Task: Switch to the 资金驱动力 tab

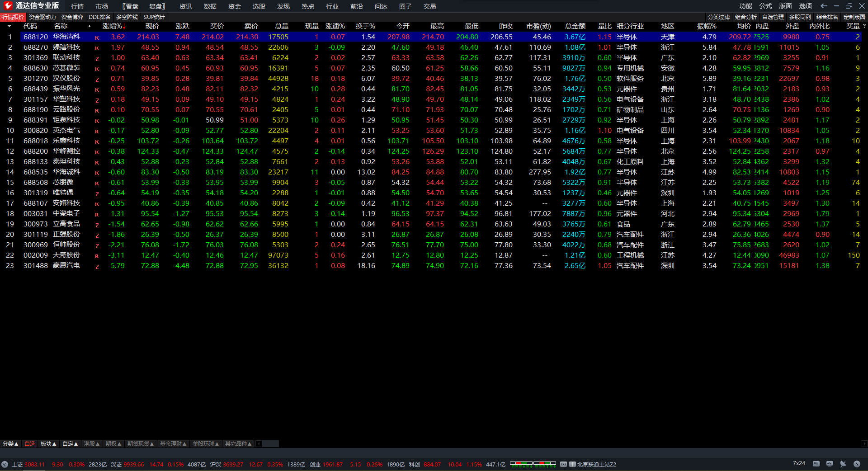Action: tap(42, 17)
